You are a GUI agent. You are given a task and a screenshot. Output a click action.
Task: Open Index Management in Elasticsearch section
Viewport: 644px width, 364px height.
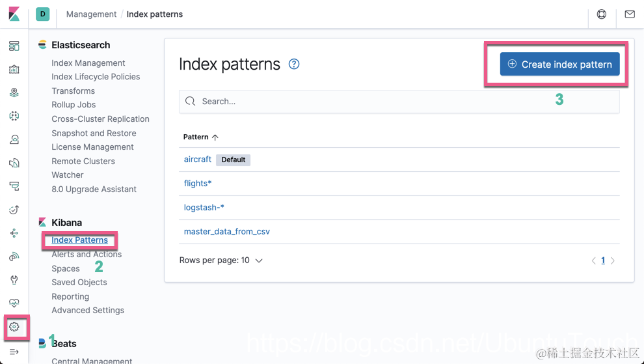tap(88, 63)
